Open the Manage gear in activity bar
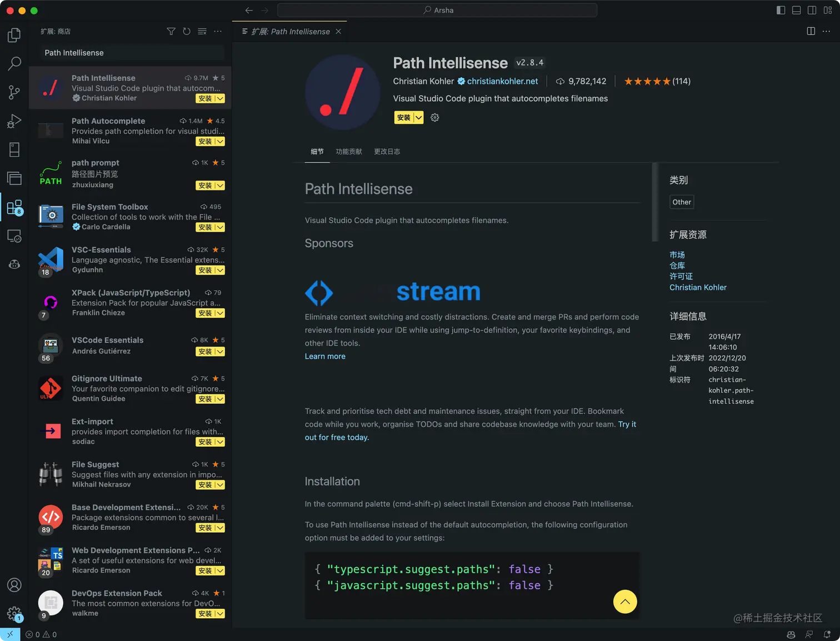Screen dimensions: 840x641 point(14,614)
